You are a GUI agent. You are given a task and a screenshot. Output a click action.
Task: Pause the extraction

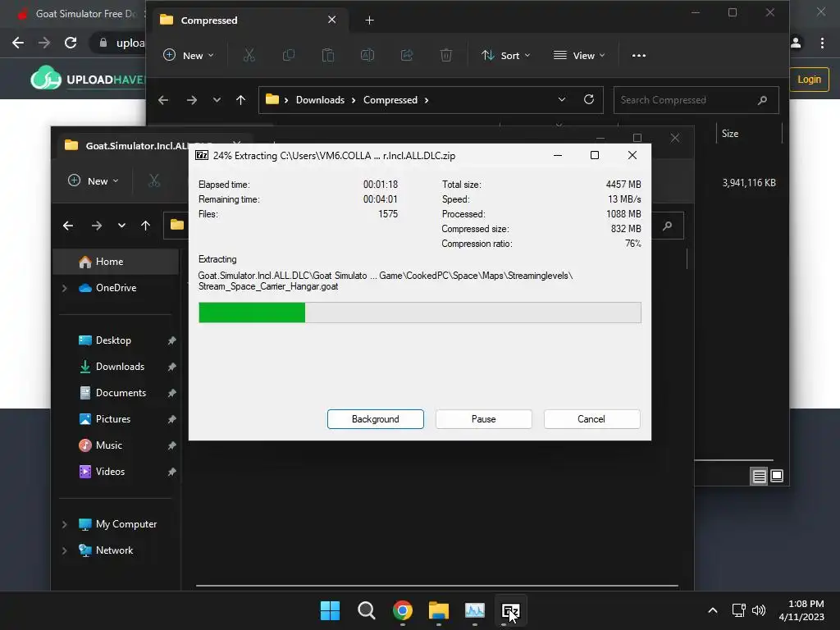click(483, 419)
